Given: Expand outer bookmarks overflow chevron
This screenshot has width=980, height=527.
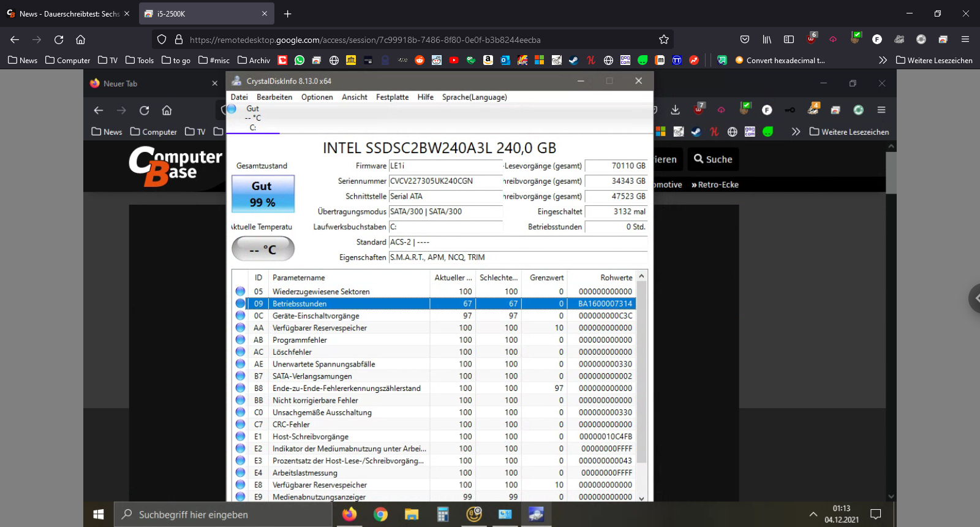Looking at the screenshot, I should [x=883, y=60].
